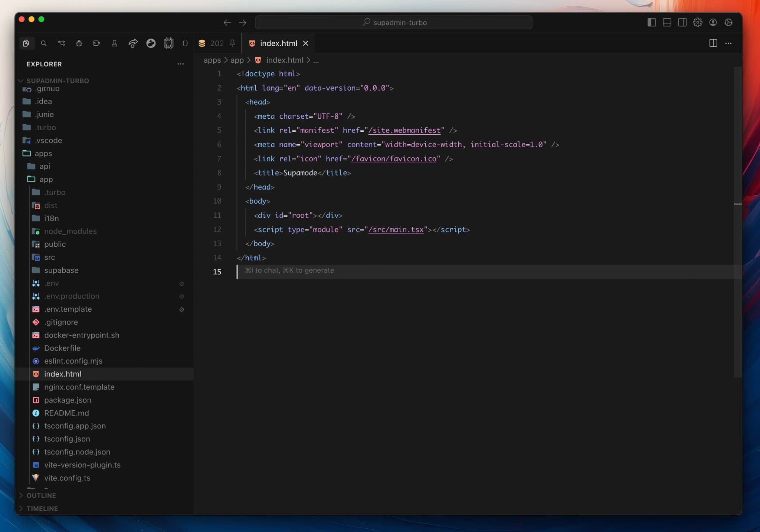Open the Search view icon
Screen dimensions: 760x532
pos(43,43)
